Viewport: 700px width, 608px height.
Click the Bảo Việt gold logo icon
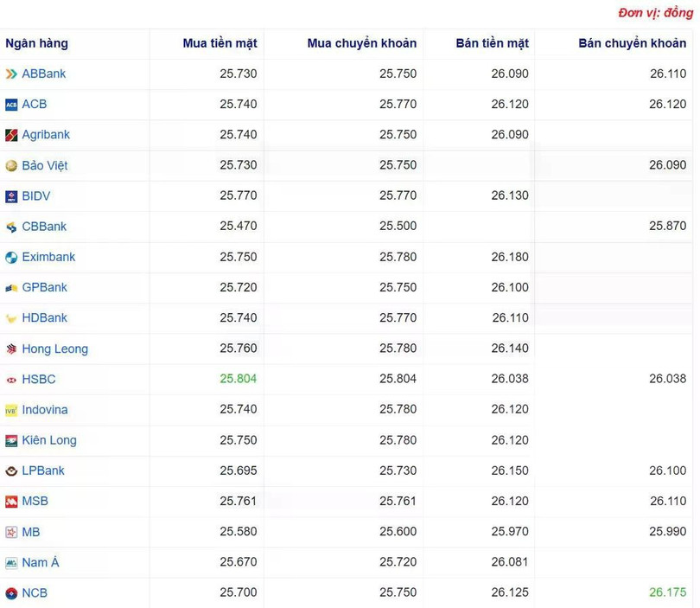(x=11, y=166)
